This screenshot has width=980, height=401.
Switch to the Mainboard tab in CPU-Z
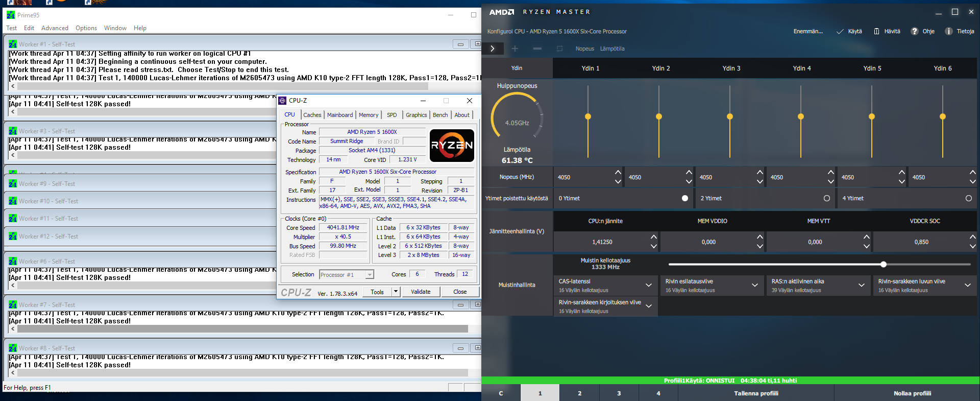click(340, 115)
